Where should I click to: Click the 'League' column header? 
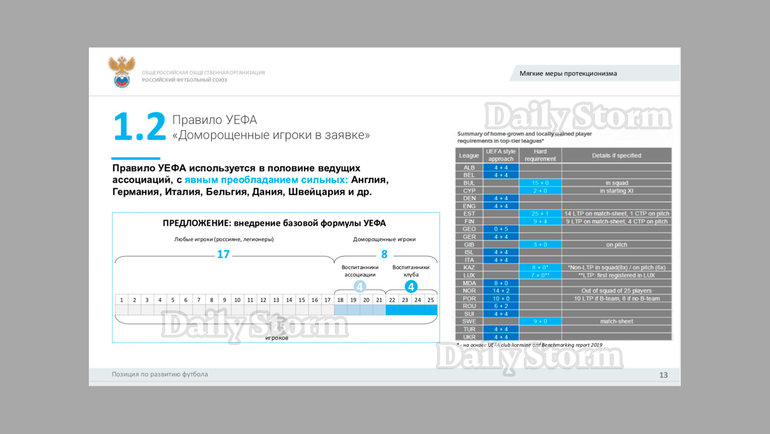pyautogui.click(x=469, y=156)
